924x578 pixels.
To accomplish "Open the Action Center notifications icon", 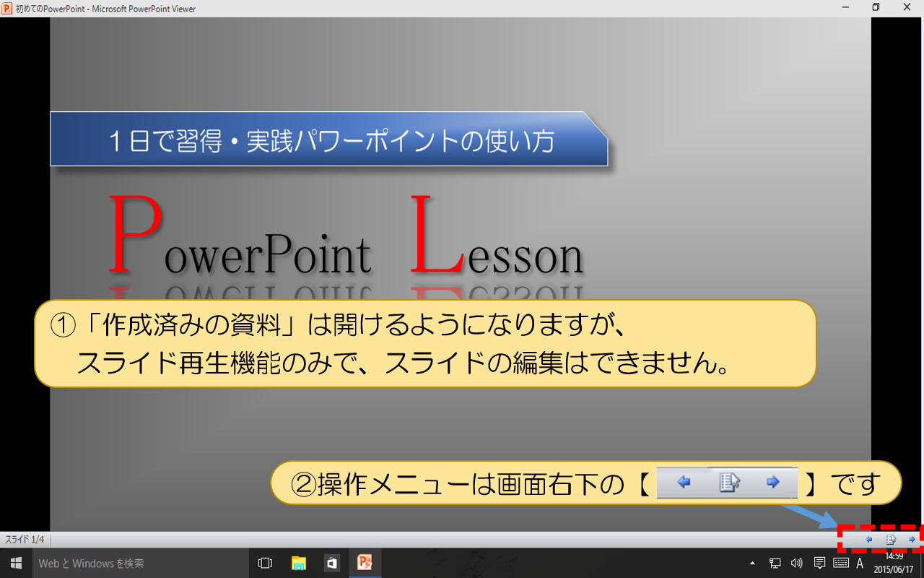I will 819,563.
